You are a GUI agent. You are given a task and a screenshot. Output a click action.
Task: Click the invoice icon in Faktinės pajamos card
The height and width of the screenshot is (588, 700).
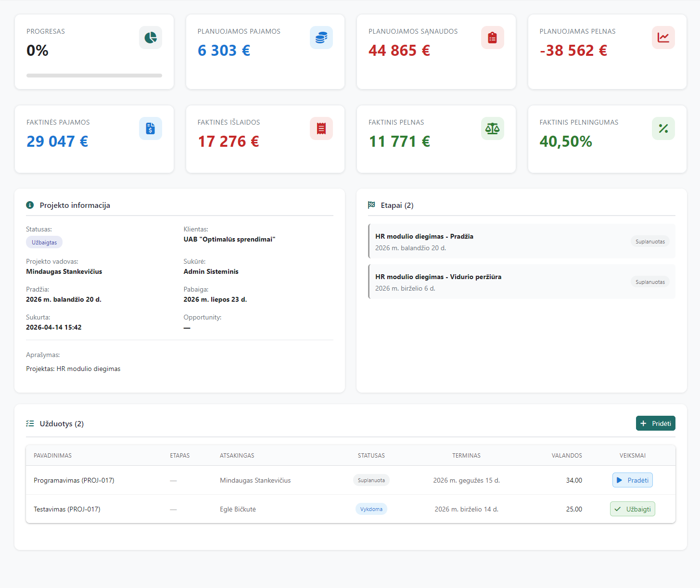tap(151, 128)
